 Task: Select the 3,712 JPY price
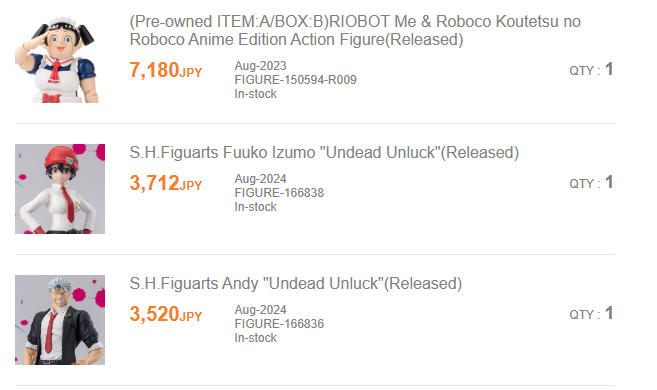[x=166, y=183]
